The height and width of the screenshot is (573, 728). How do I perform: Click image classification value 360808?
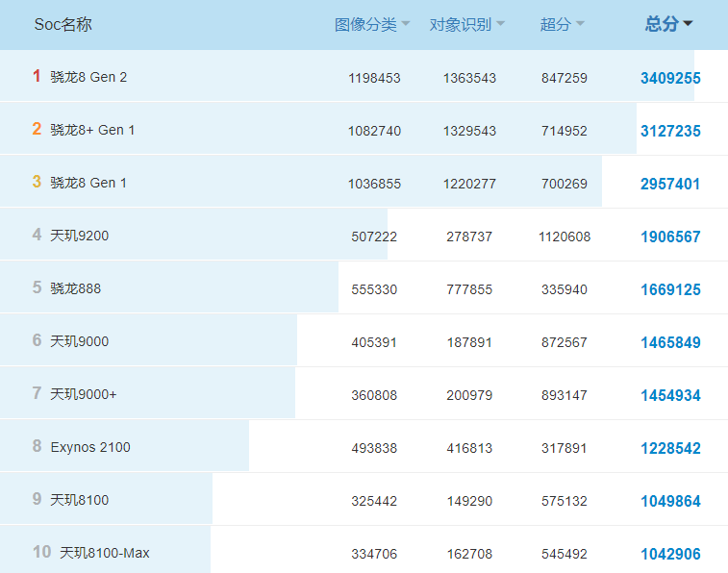(x=374, y=395)
